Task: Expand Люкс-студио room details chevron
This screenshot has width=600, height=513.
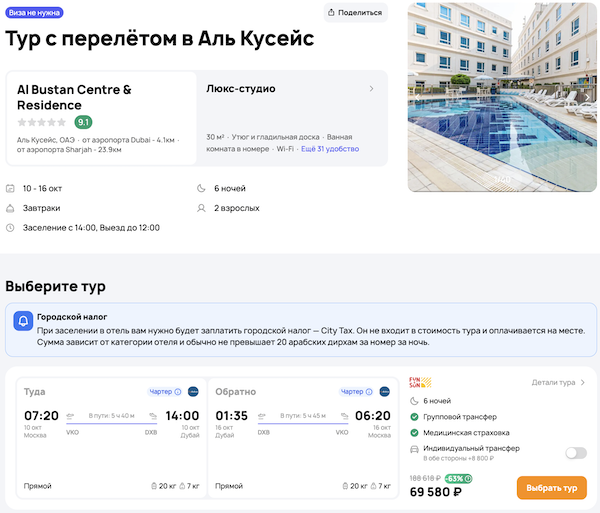Action: click(371, 89)
